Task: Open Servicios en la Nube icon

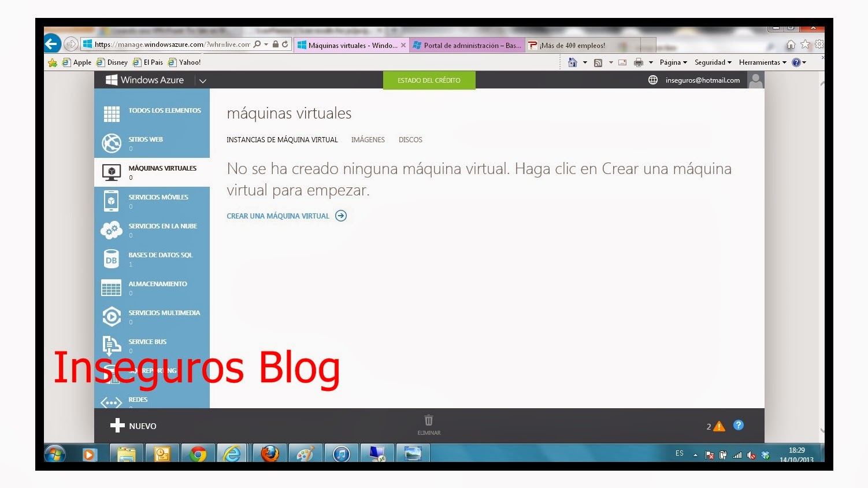Action: coord(111,230)
